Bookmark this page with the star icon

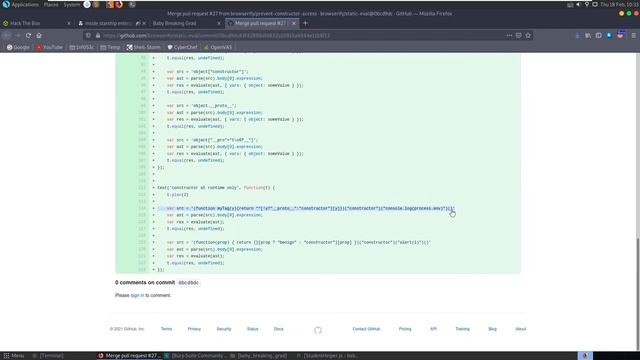[528, 36]
